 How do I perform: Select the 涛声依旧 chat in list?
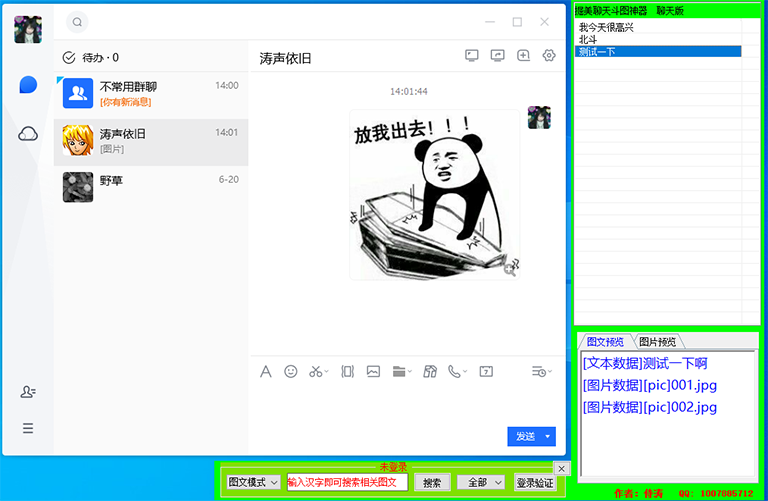(x=151, y=142)
